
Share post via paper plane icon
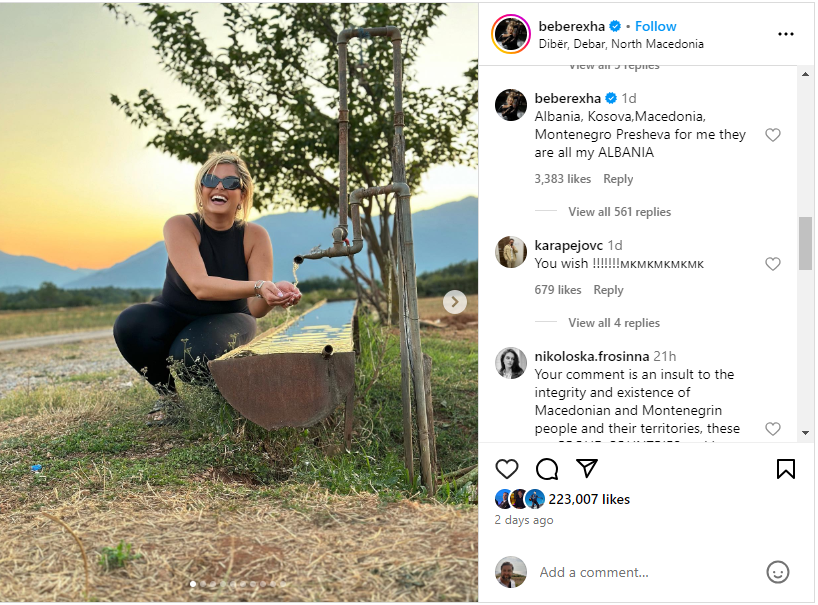tap(587, 468)
